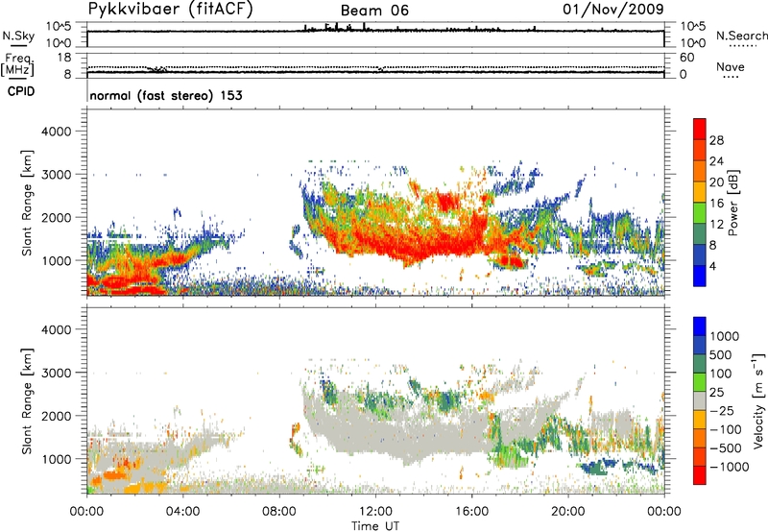
Task: Click the blue bottom of the power colorbar
Action: tap(700, 276)
